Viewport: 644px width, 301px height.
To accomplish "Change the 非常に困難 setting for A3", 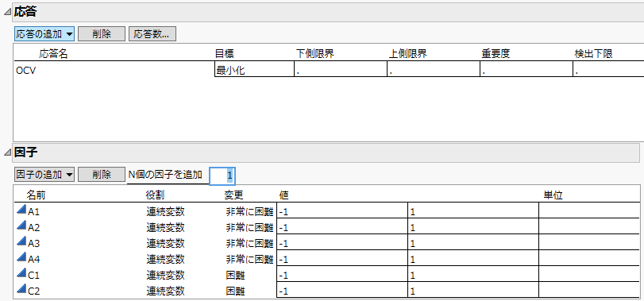I will [249, 243].
